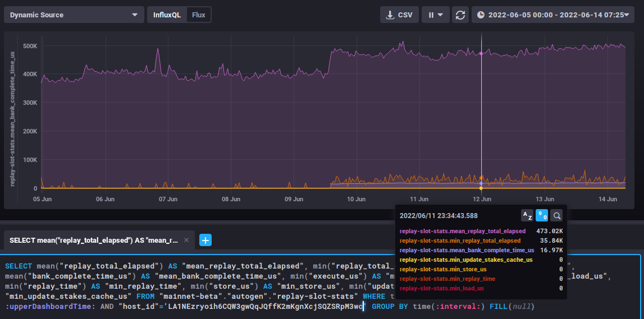Open the Dynamic Source dropdown

[74, 15]
